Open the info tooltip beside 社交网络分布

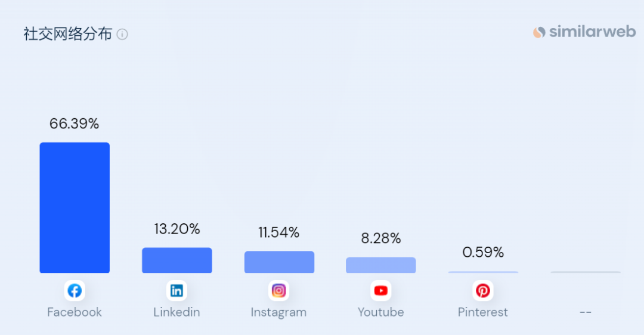click(122, 35)
